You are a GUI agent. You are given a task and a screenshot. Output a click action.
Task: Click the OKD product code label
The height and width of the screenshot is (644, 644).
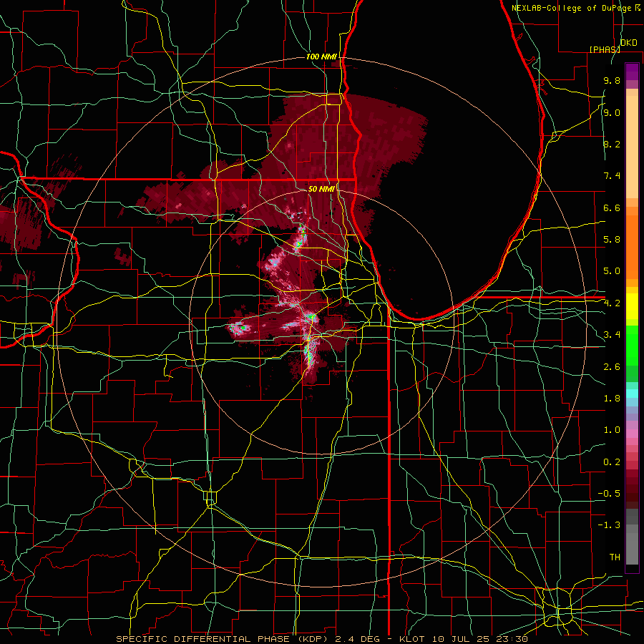pyautogui.click(x=628, y=43)
